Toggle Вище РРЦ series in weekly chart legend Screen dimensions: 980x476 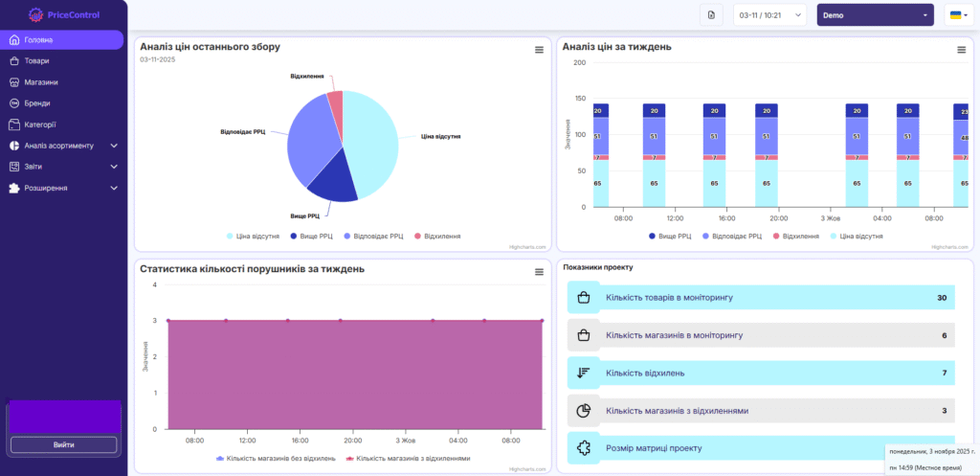click(x=671, y=237)
